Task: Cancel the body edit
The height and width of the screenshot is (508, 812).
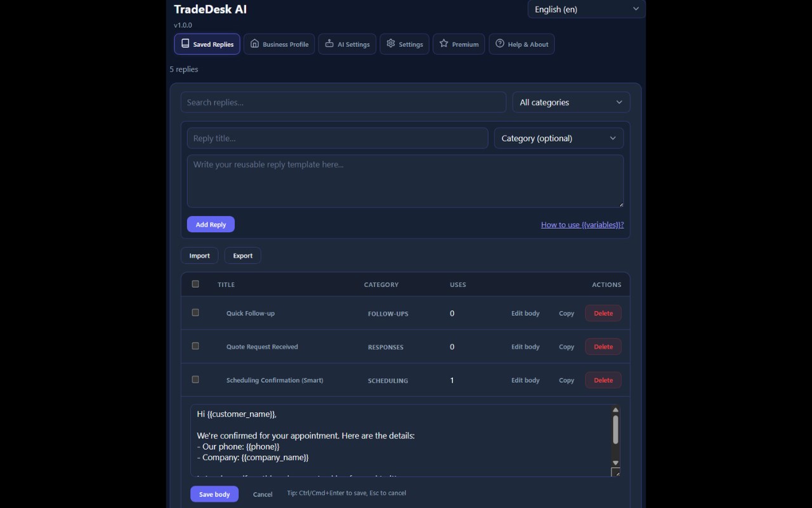Action: (x=263, y=494)
